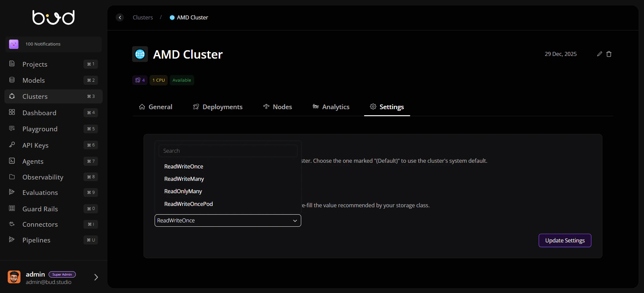Click the Pipelines icon
Image resolution: width=644 pixels, height=293 pixels.
(x=12, y=239)
